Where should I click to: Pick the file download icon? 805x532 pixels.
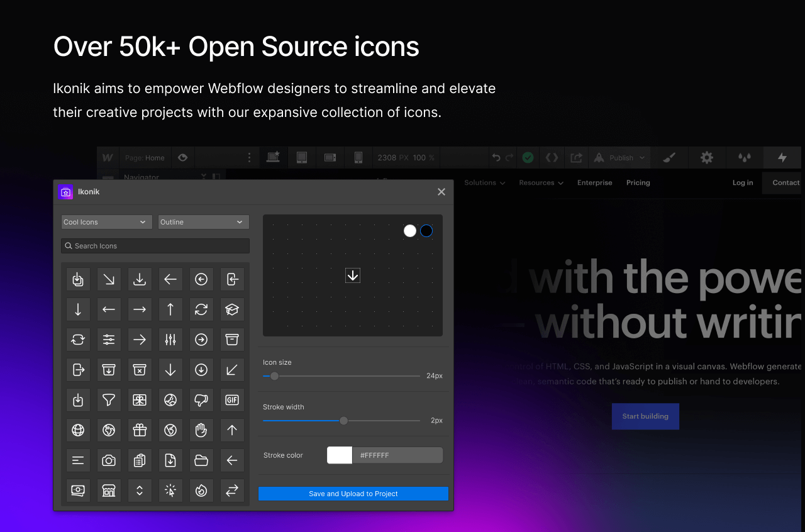tap(170, 460)
